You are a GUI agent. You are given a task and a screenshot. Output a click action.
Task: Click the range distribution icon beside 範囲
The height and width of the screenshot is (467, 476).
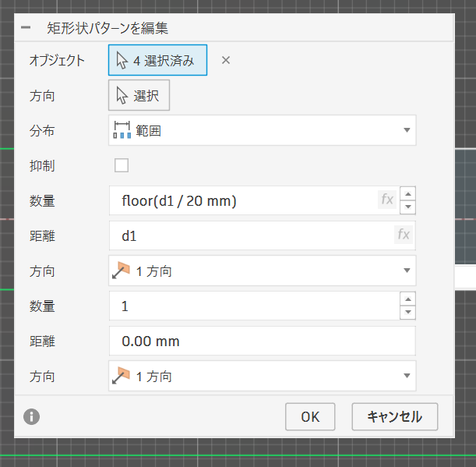tap(122, 130)
